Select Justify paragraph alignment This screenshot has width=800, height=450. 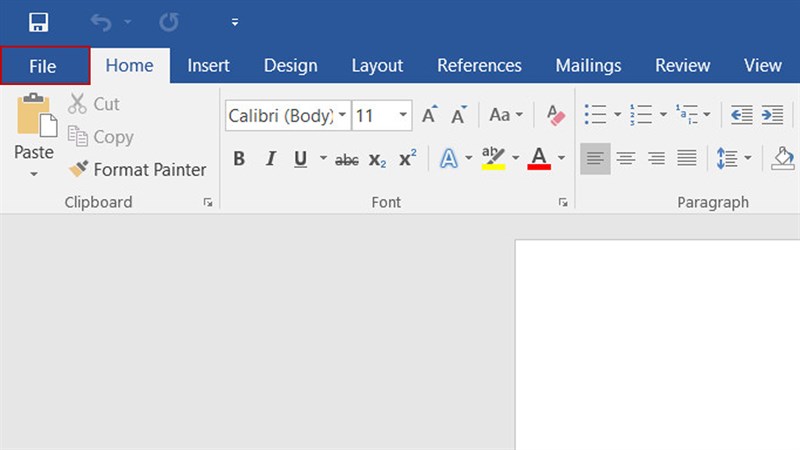point(687,159)
